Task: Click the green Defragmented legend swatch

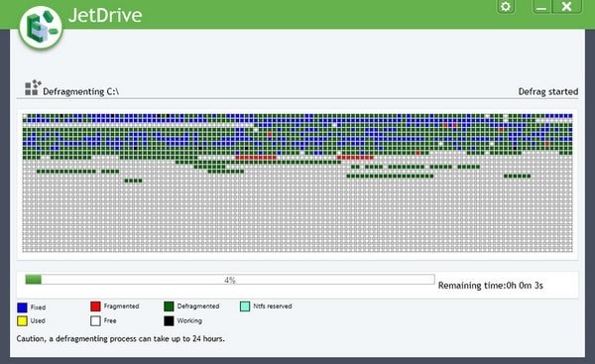Action: coord(169,306)
